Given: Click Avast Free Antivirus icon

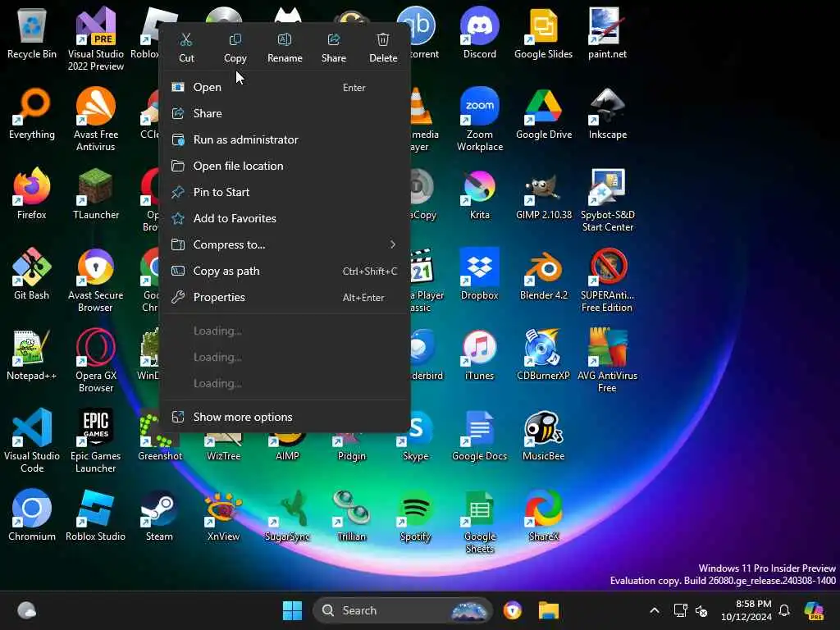Looking at the screenshot, I should (x=96, y=119).
